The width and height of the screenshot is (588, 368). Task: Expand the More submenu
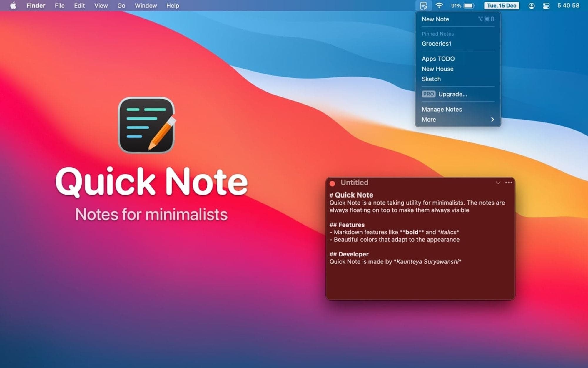point(458,120)
